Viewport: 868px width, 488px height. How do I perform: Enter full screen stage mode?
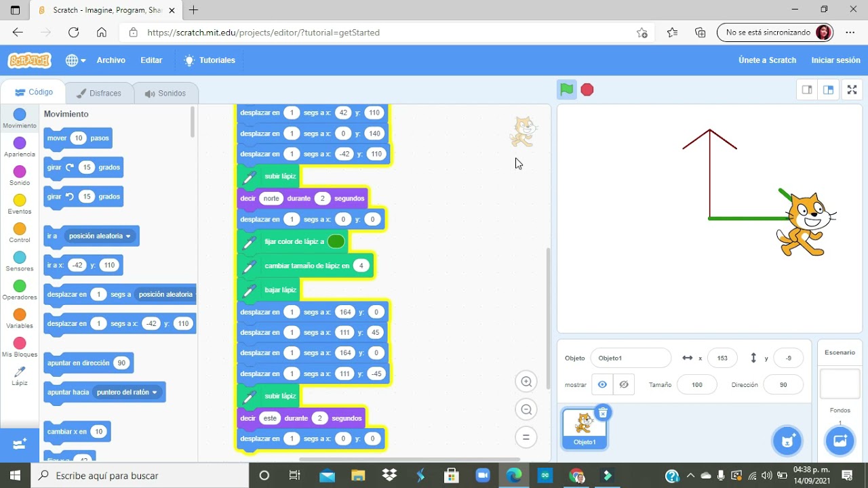(x=852, y=89)
